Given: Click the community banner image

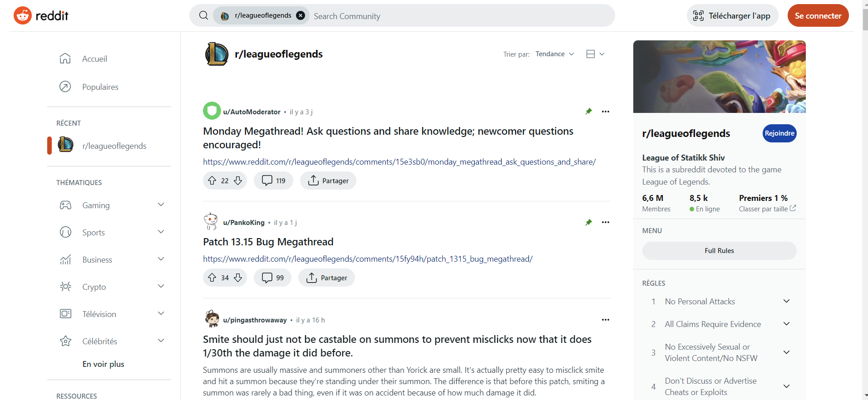Looking at the screenshot, I should (x=719, y=77).
